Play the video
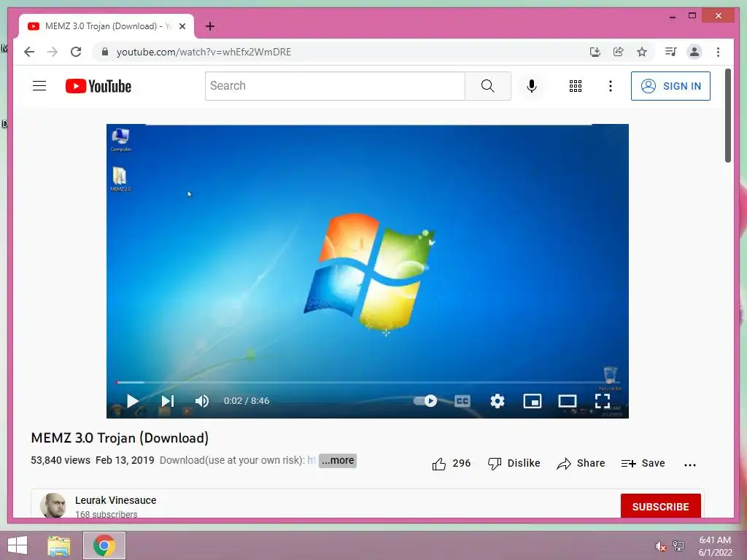The image size is (747, 560). 133,401
